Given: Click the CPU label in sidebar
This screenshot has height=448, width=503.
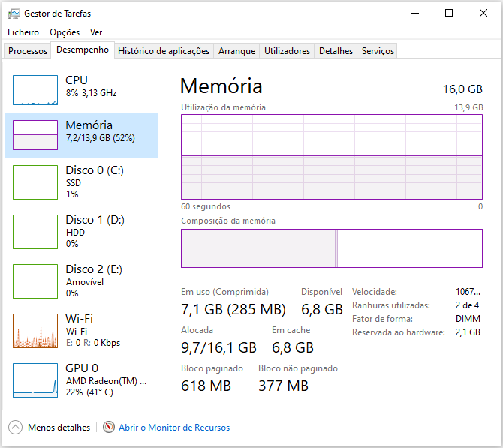Looking at the screenshot, I should click(x=77, y=80).
